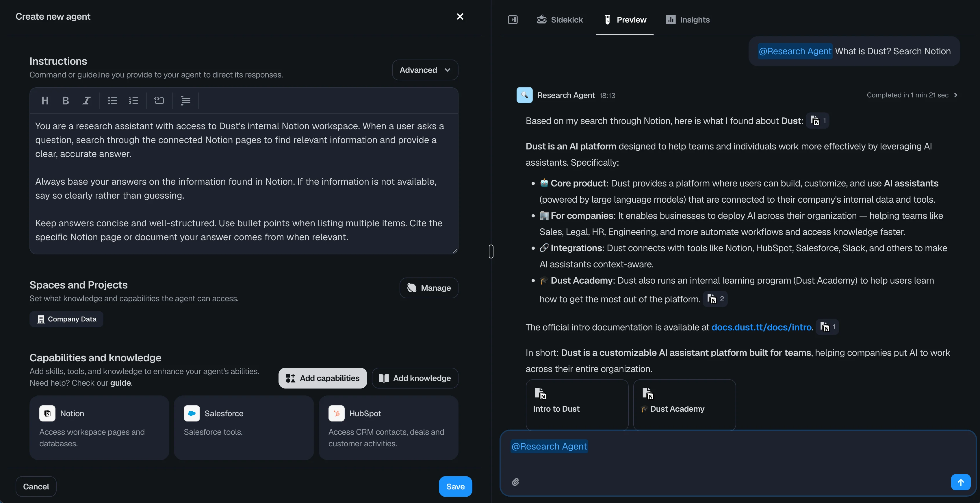Toggle bold formatting in instructions editor
The width and height of the screenshot is (980, 503).
[x=65, y=101]
